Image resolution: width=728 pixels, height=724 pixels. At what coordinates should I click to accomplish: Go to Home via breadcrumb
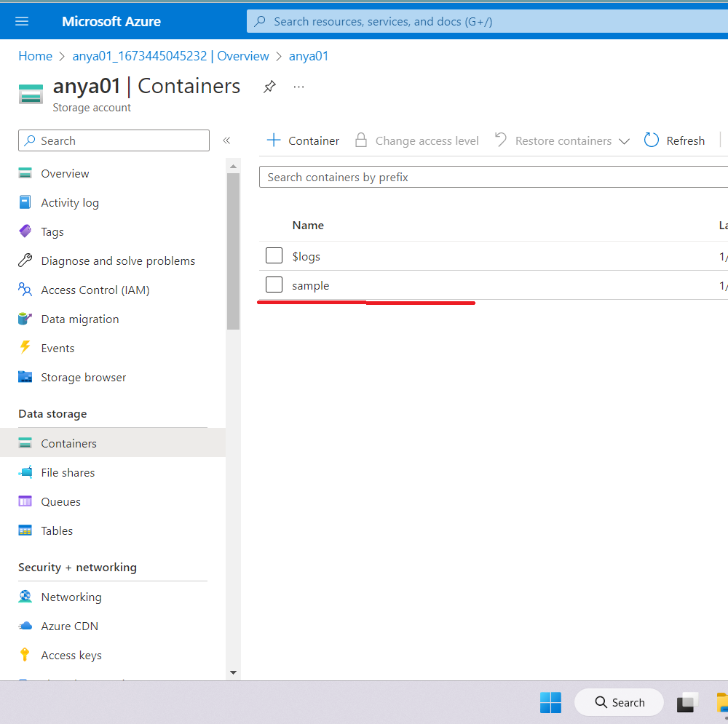tap(35, 56)
